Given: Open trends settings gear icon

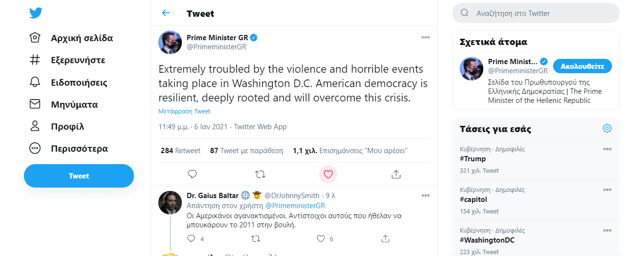Looking at the screenshot, I should coord(607,128).
